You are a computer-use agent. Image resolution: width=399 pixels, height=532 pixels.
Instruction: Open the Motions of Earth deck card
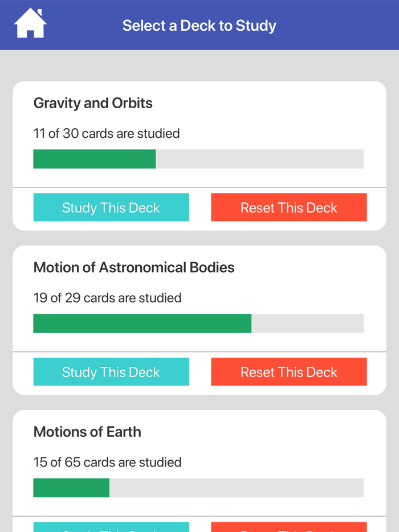click(x=199, y=456)
